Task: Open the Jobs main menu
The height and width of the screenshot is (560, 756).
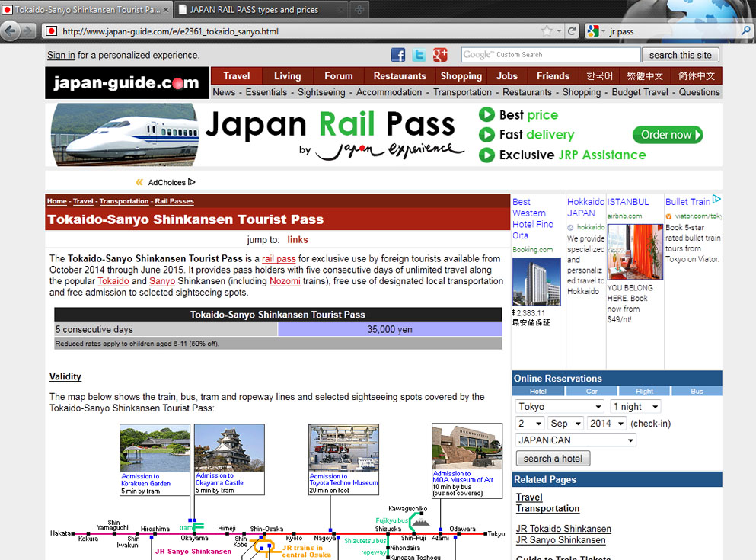Action: (x=507, y=75)
